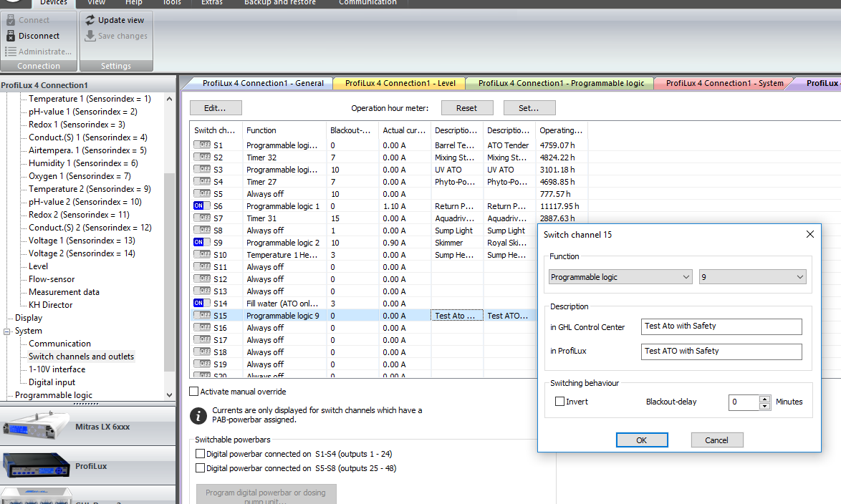Click the in ProfiLux description field

[x=721, y=352]
